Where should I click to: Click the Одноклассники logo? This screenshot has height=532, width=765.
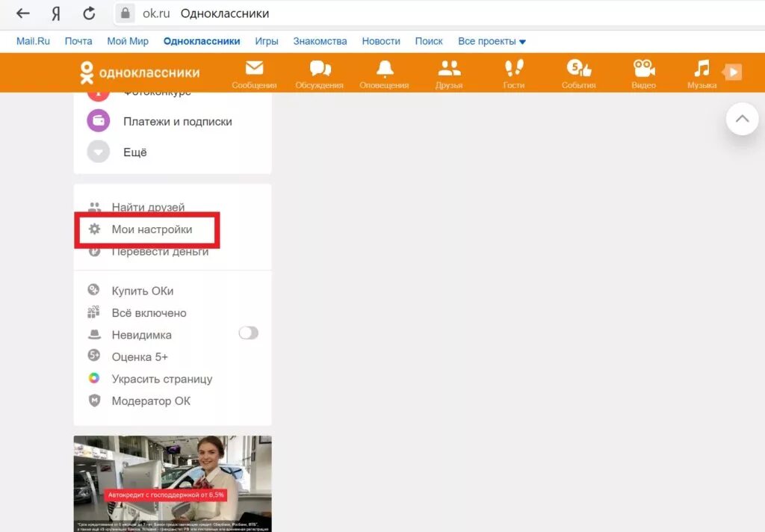coord(140,72)
